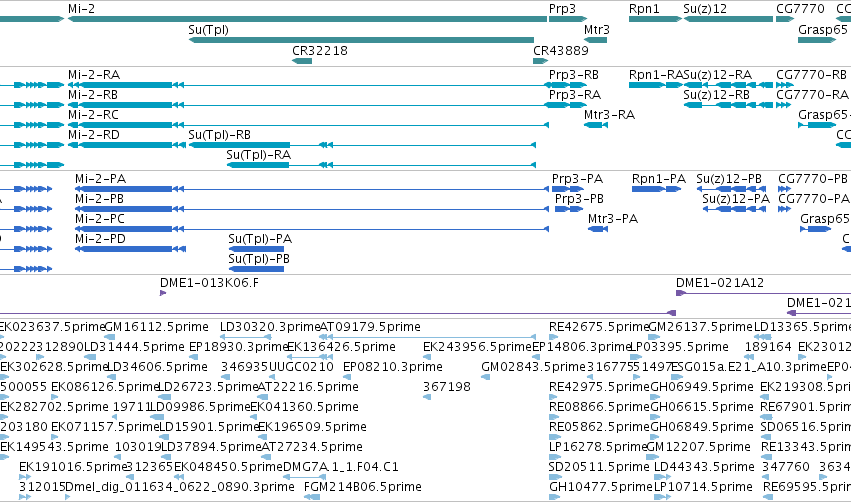Click the DME1-013K06.F feature
This screenshot has height=502, width=851.
point(163,294)
